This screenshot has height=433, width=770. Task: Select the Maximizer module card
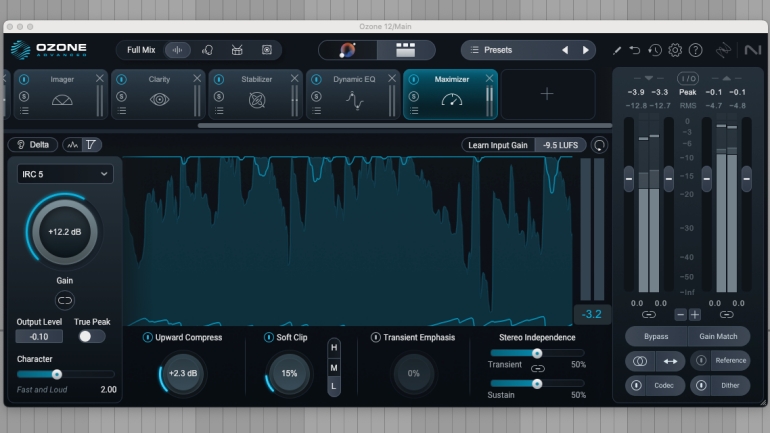pyautogui.click(x=451, y=94)
